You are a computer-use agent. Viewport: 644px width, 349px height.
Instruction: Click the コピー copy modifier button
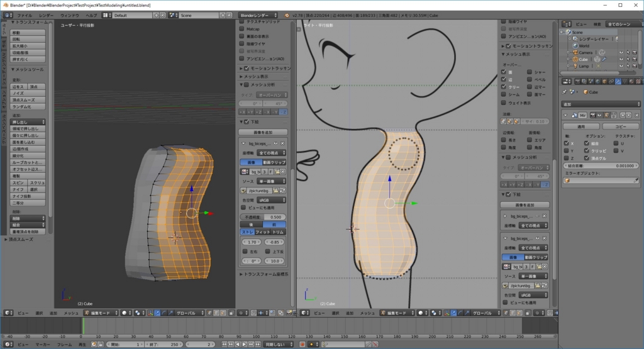[620, 126]
